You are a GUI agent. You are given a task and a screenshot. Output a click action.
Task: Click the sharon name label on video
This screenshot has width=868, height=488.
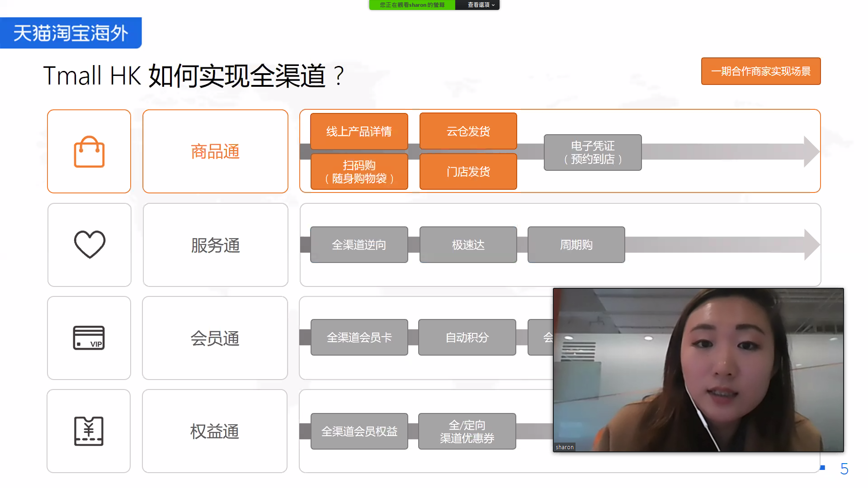tap(565, 447)
